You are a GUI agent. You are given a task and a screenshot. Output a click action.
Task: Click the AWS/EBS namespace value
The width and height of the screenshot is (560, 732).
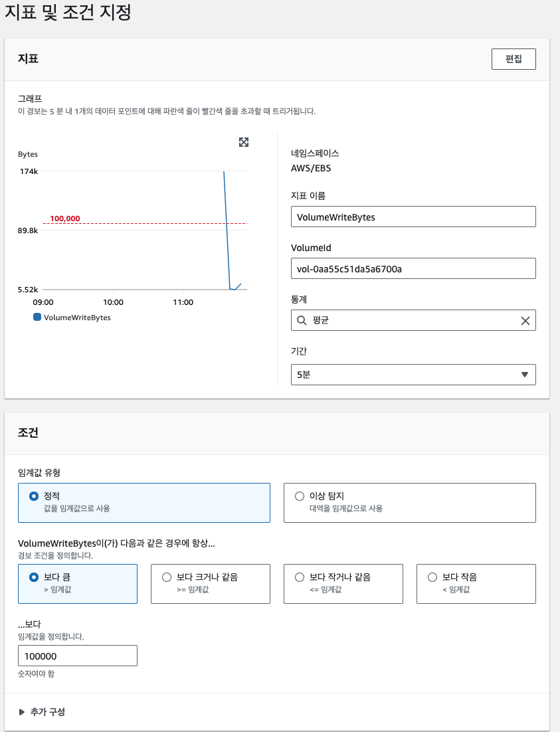coord(311,168)
